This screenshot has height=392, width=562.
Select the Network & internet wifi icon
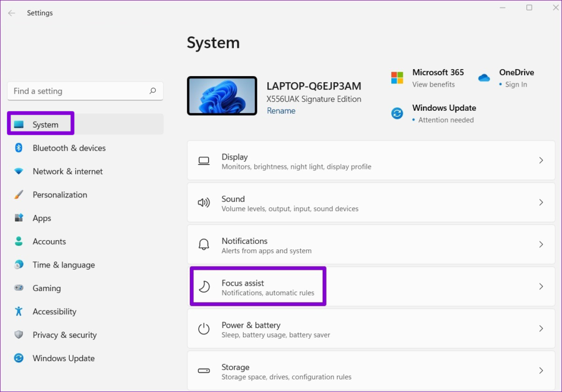click(x=19, y=172)
